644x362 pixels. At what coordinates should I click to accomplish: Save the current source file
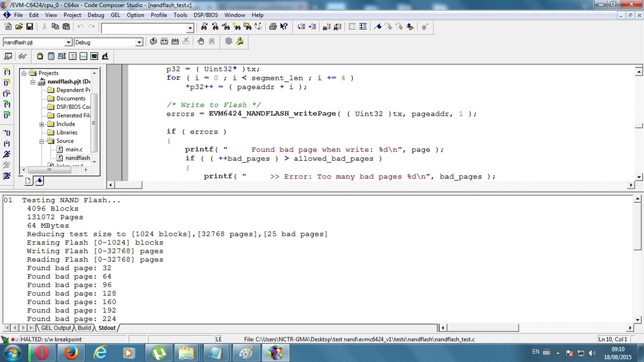[30, 27]
